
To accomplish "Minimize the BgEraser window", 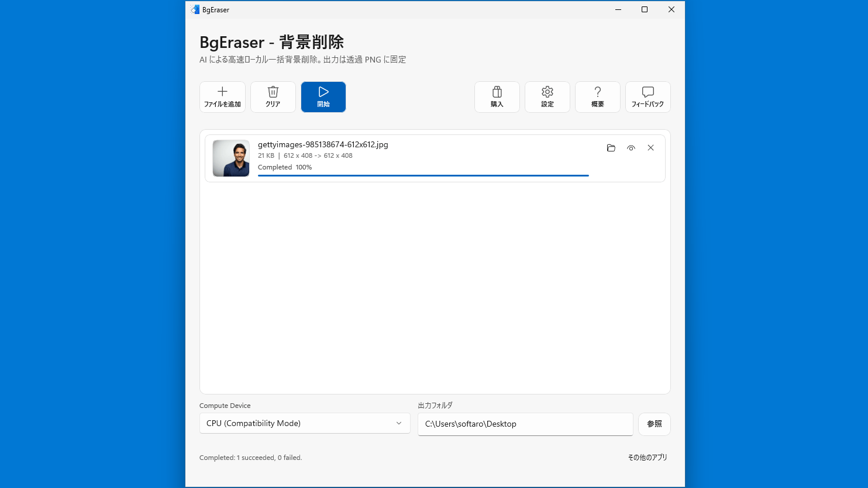I will pyautogui.click(x=618, y=9).
